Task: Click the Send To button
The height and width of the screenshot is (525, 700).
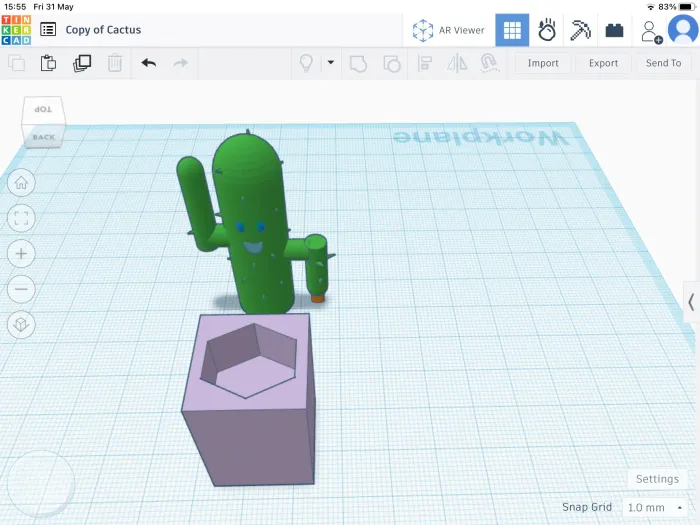Action: [x=663, y=63]
